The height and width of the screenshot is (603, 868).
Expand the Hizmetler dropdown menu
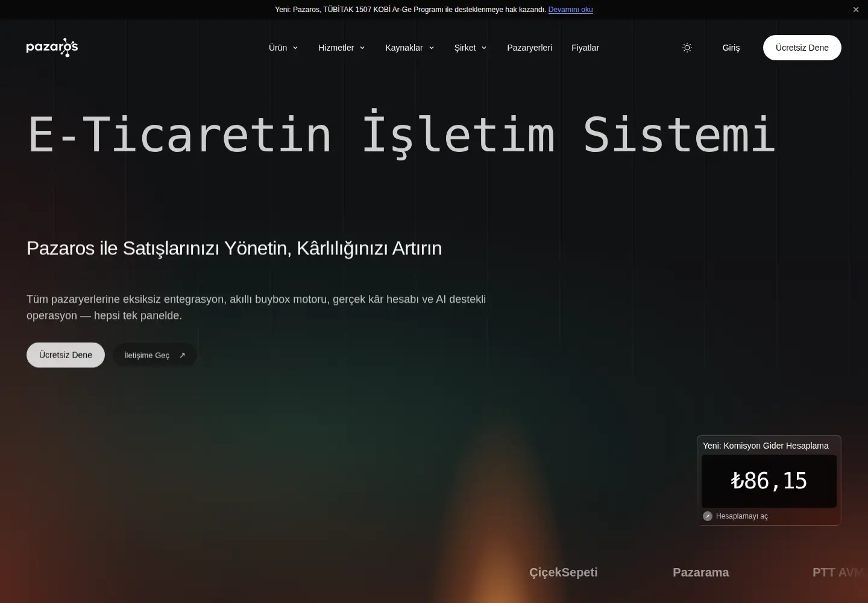click(x=341, y=48)
